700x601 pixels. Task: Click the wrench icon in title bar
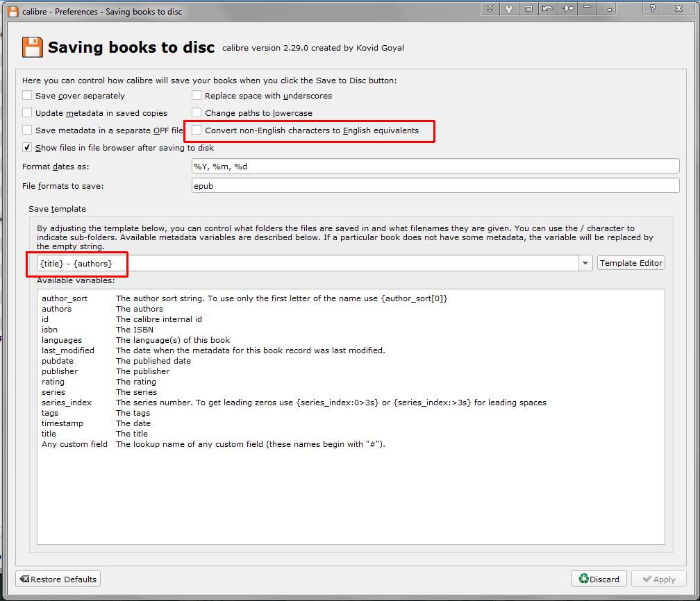(x=509, y=9)
